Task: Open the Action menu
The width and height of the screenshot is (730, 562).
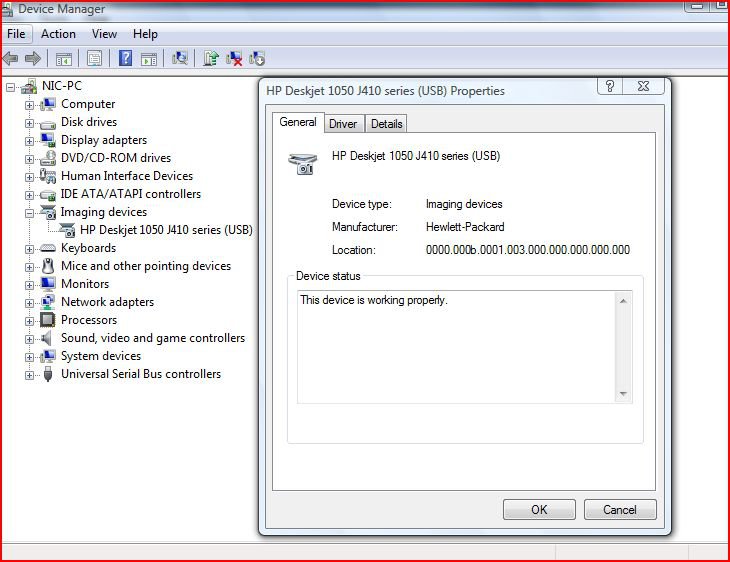Action: (58, 34)
